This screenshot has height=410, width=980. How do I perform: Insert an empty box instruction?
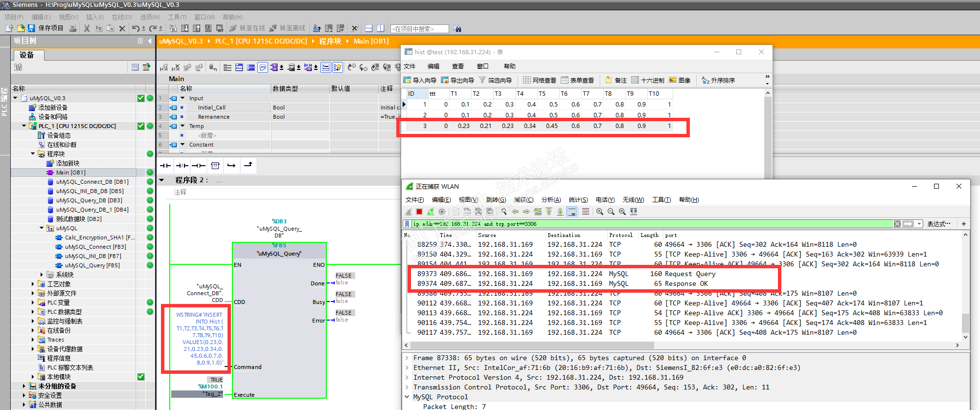[215, 166]
